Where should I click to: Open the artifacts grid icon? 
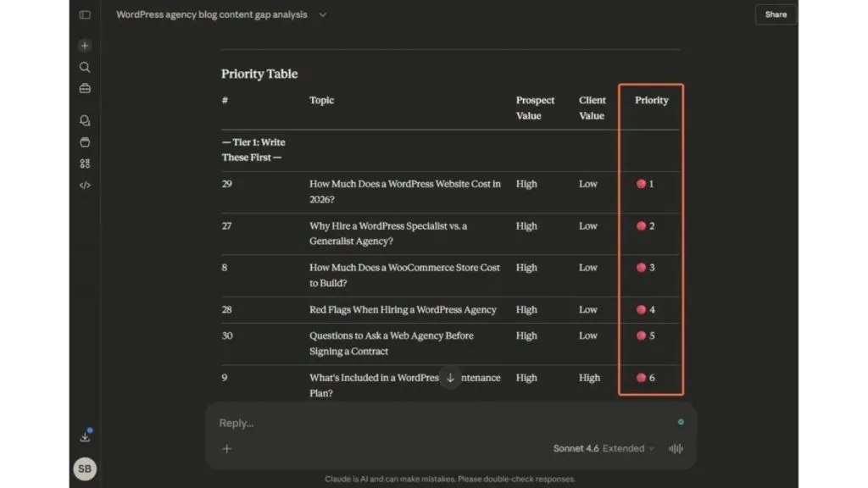pyautogui.click(x=85, y=164)
